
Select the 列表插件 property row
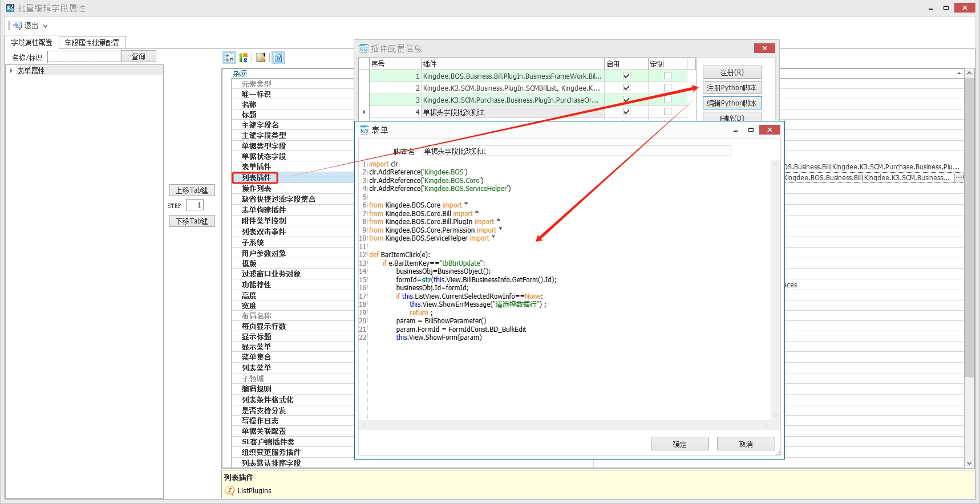[x=293, y=177]
